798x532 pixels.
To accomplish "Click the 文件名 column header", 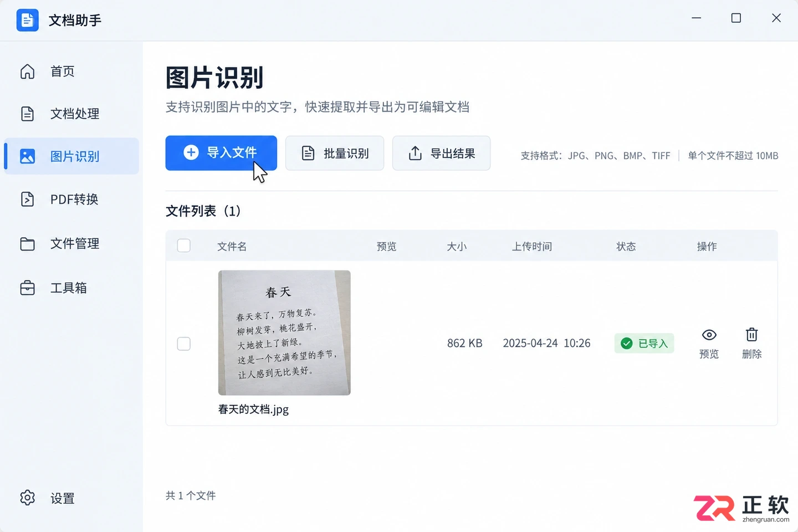I will click(232, 246).
